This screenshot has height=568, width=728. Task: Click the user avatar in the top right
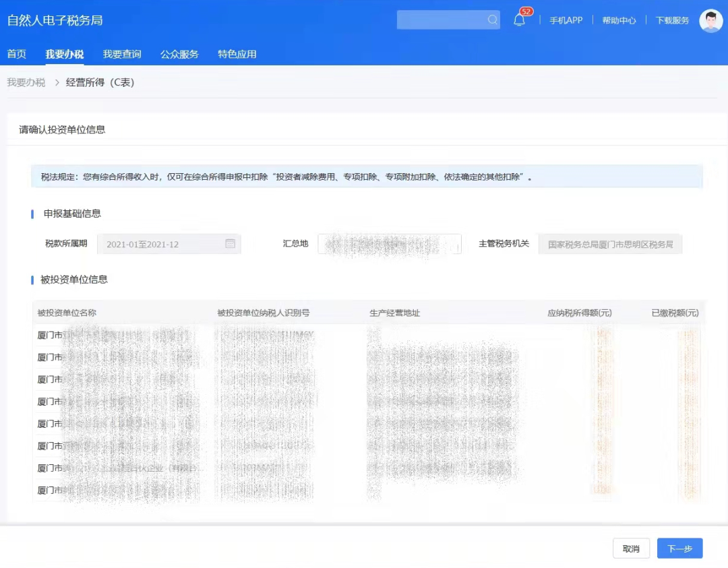click(x=711, y=20)
